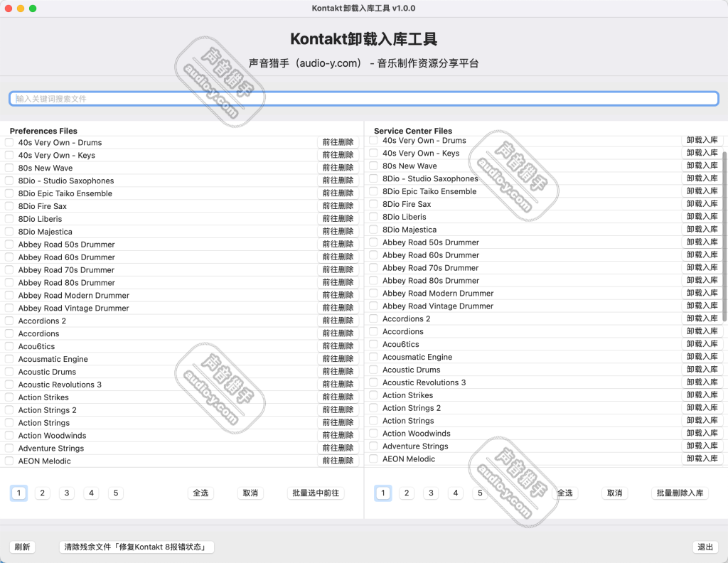The height and width of the screenshot is (563, 728).
Task: Check Accordions 2 under Service Center Files
Action: pyautogui.click(x=373, y=318)
